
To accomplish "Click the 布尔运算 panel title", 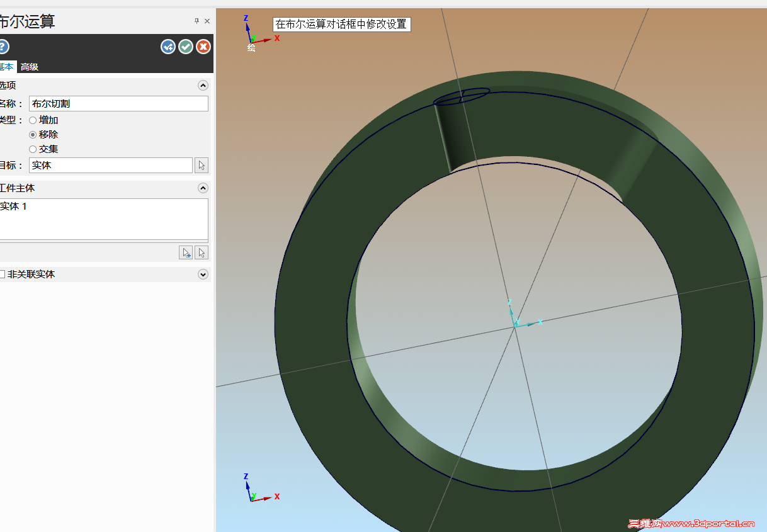I will pyautogui.click(x=27, y=21).
